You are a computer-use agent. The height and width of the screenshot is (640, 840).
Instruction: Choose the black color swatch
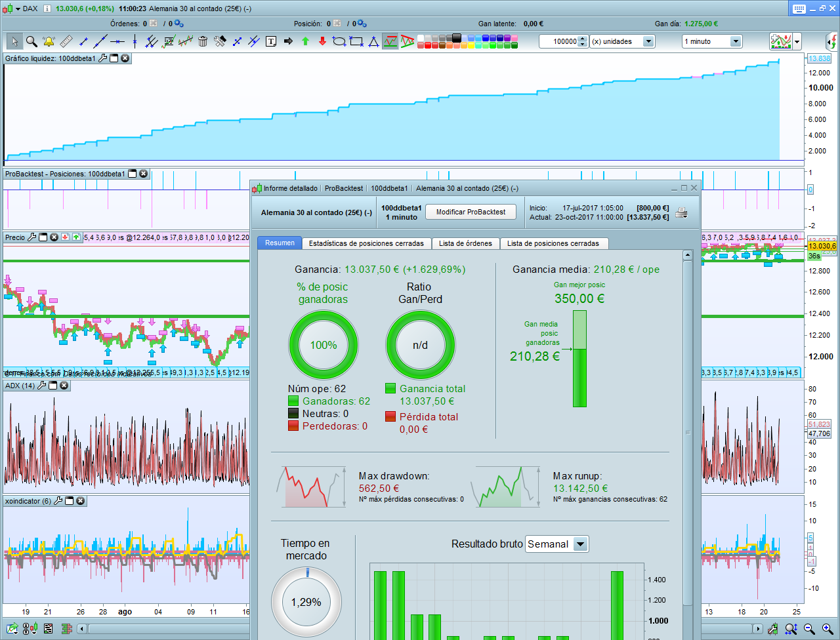coord(456,37)
